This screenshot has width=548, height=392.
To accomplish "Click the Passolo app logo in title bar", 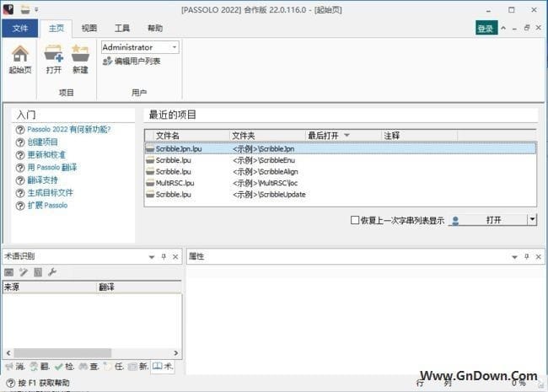I will click(8, 9).
